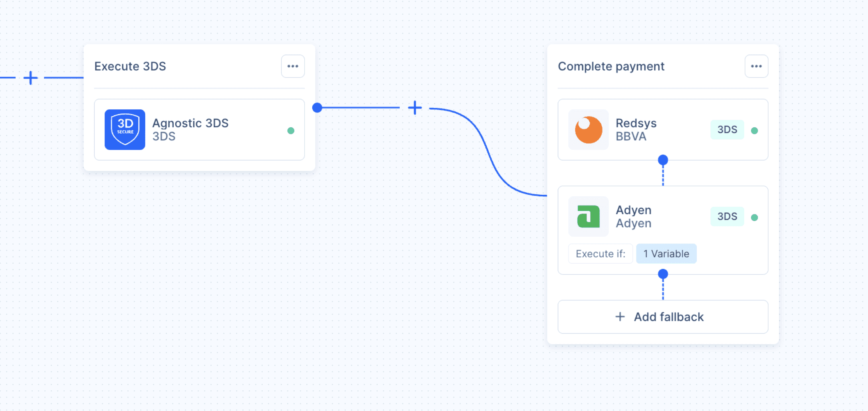Toggle the status dot next to Adyen 3DS
This screenshot has height=411, width=868.
click(x=754, y=216)
